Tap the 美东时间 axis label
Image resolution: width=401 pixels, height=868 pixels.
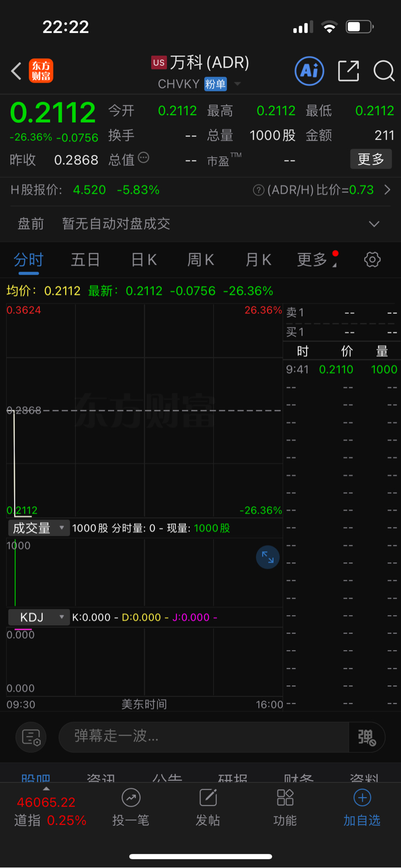click(x=144, y=705)
